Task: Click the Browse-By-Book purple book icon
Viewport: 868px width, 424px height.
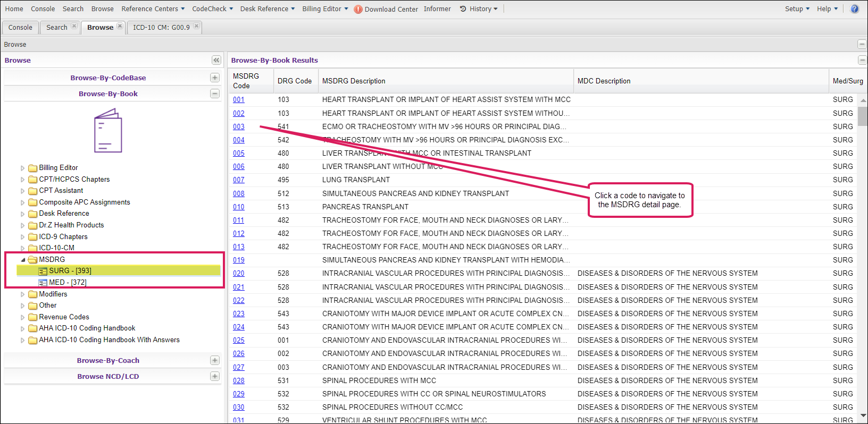Action: pos(108,131)
